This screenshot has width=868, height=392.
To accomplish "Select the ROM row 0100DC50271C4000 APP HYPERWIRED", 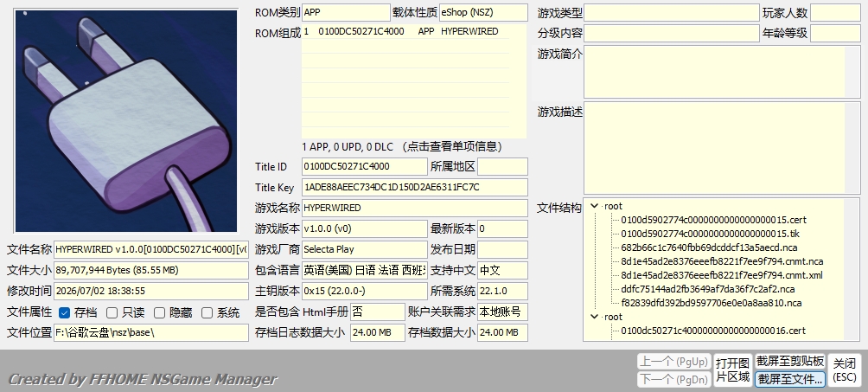I will point(405,32).
